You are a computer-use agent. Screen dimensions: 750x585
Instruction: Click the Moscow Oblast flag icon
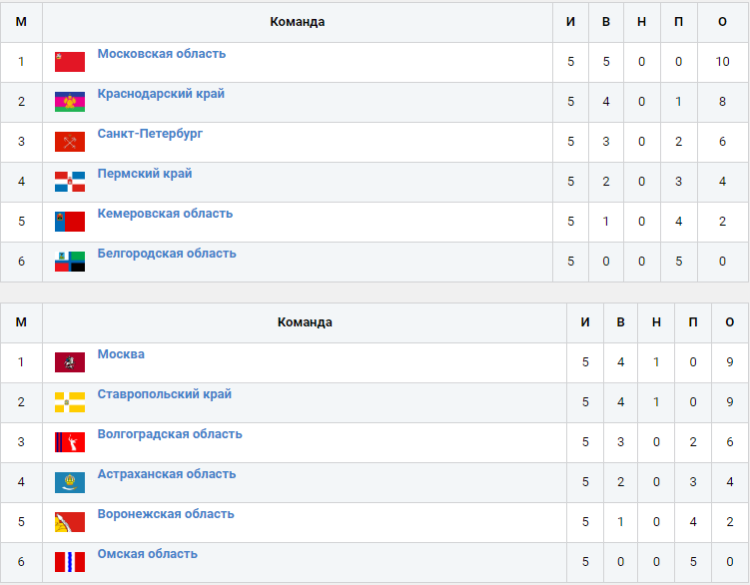pos(70,62)
